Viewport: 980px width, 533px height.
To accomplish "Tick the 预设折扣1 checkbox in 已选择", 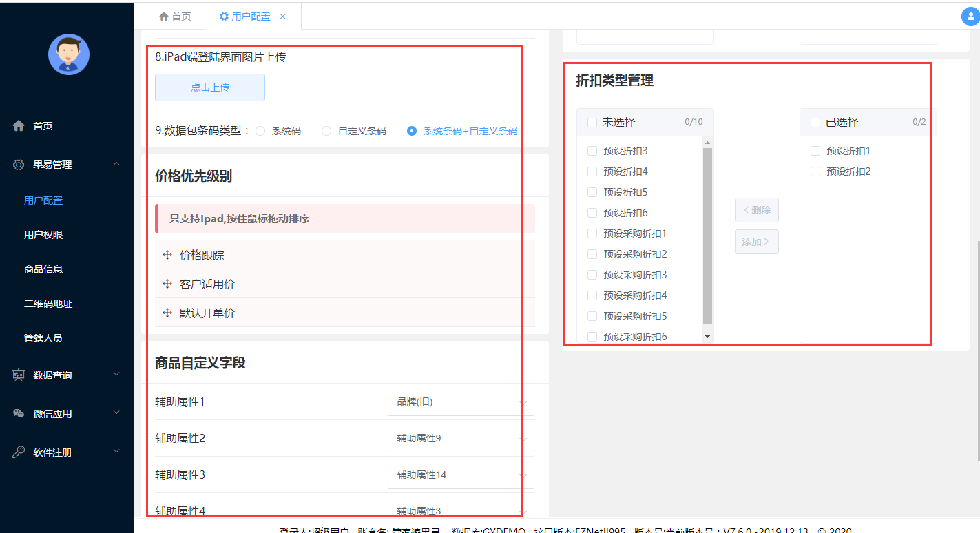I will (815, 151).
